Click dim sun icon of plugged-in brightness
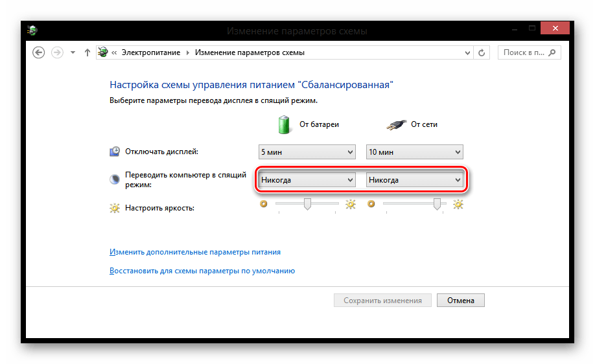 coord(371,204)
